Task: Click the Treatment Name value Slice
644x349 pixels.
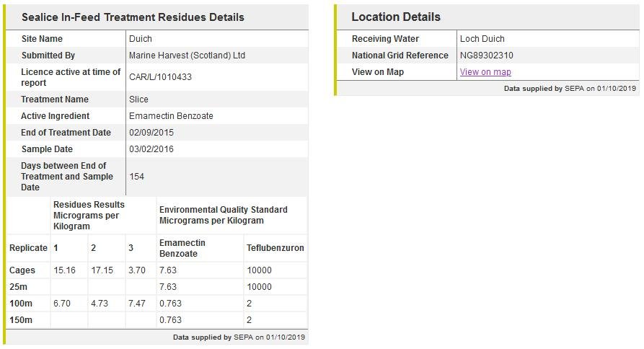Action: [x=138, y=100]
